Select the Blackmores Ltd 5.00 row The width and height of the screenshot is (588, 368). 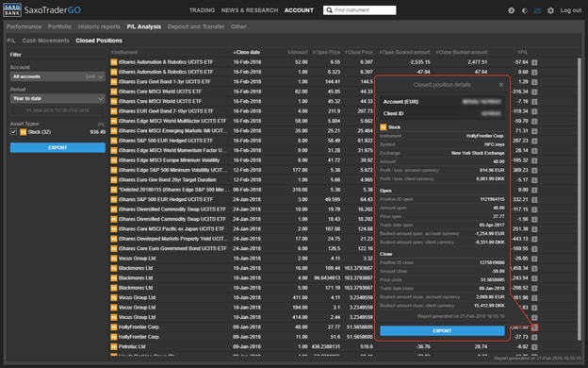(x=324, y=288)
